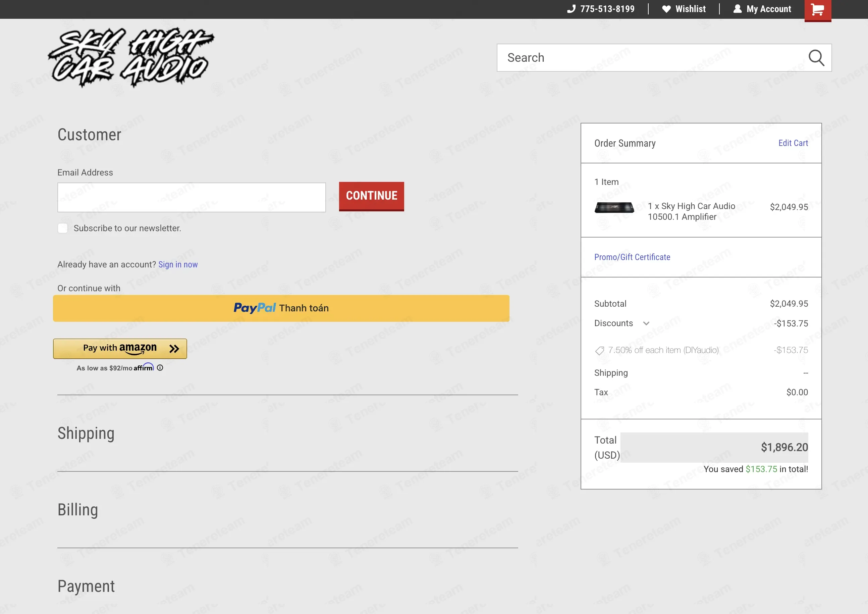Click the '1 x Sky High Car Audio 10500.1 Amplifier' text
Screen dimensions: 868x614
[692, 211]
